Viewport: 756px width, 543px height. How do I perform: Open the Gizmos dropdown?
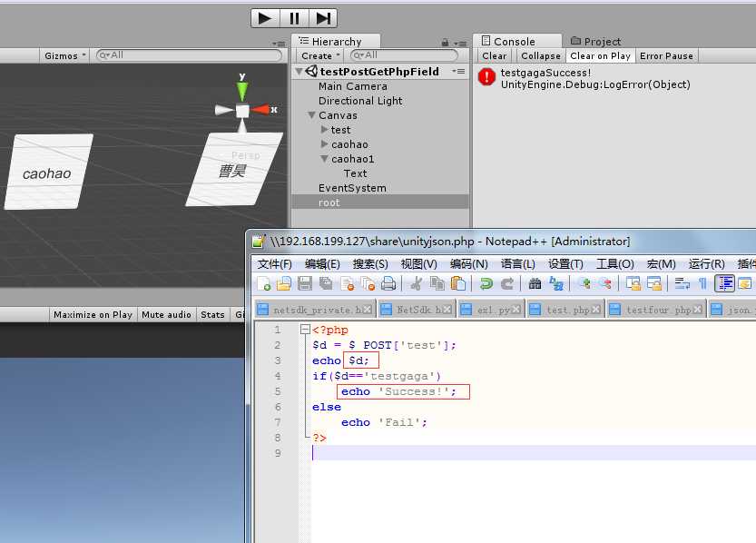click(x=64, y=56)
